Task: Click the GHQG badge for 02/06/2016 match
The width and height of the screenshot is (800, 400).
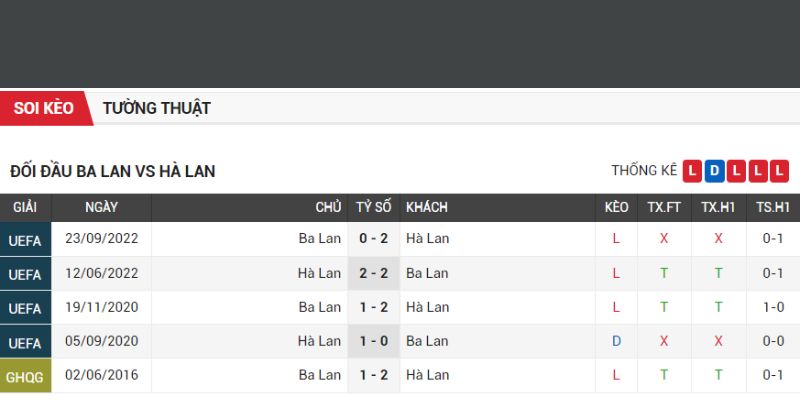Action: (25, 376)
